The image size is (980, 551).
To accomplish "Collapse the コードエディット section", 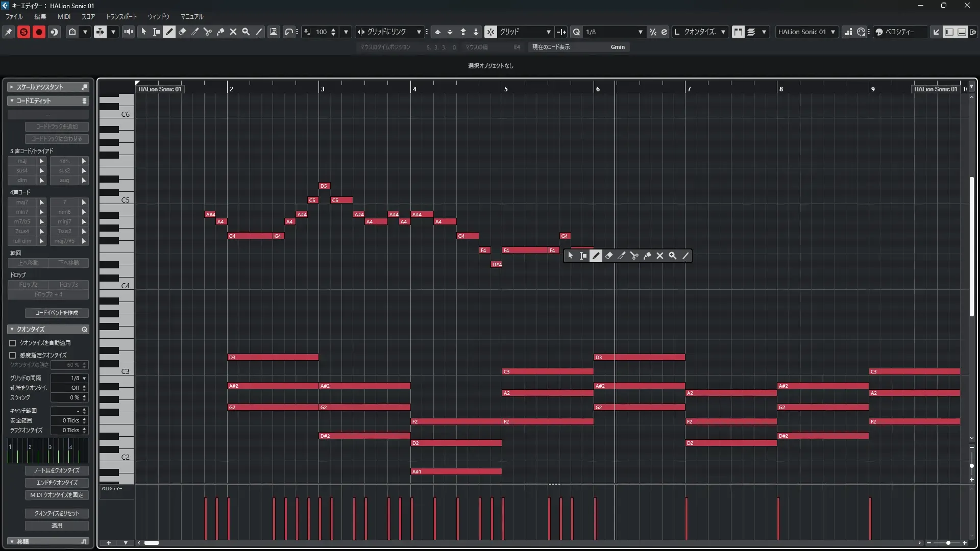I will 12,101.
